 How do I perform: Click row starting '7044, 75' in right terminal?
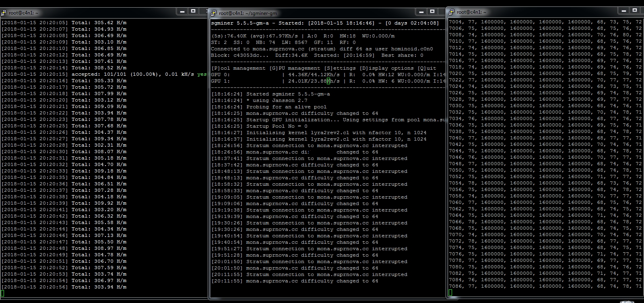(545, 151)
